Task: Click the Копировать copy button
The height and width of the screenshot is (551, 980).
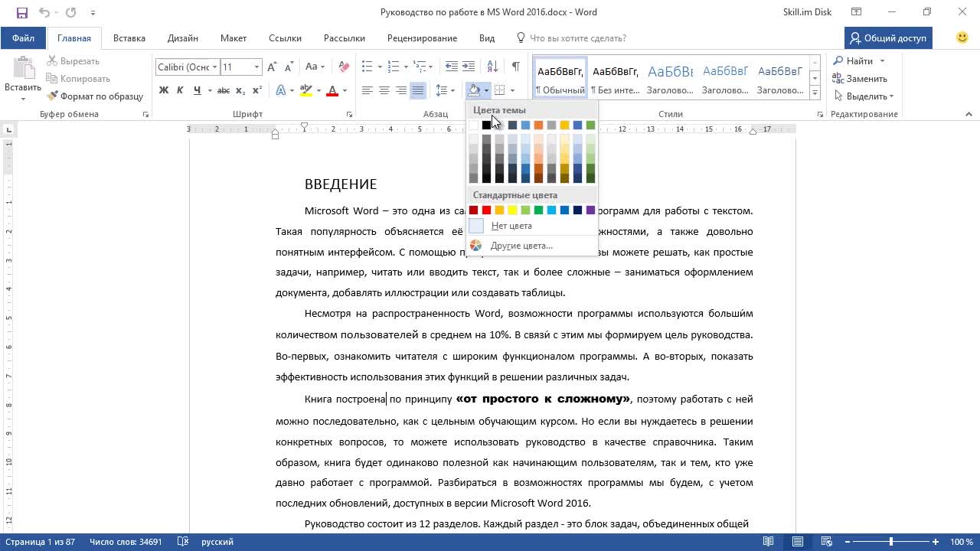Action: [78, 79]
